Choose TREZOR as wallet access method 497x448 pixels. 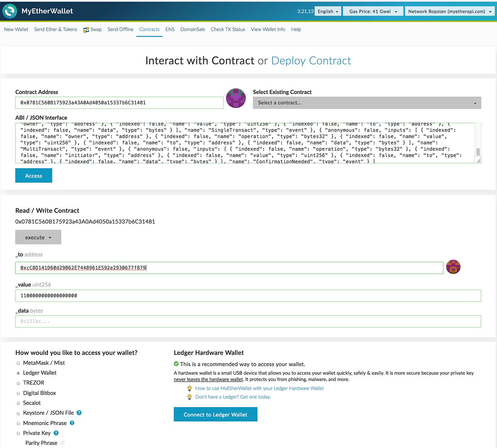pos(18,383)
